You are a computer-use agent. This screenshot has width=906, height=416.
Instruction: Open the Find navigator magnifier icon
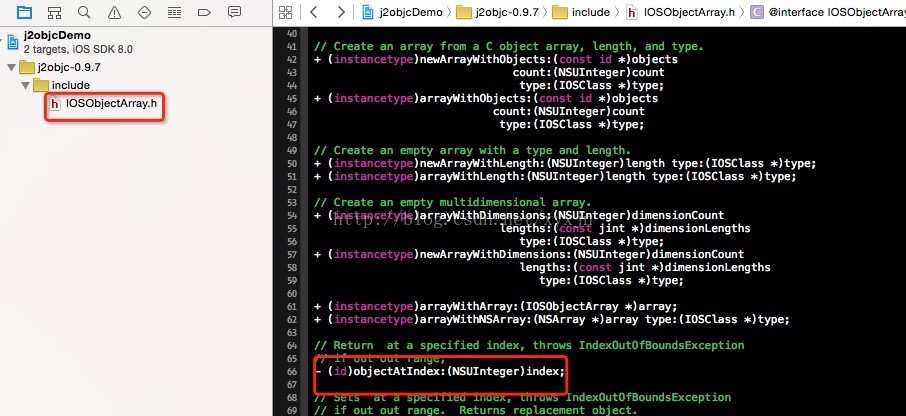click(84, 12)
